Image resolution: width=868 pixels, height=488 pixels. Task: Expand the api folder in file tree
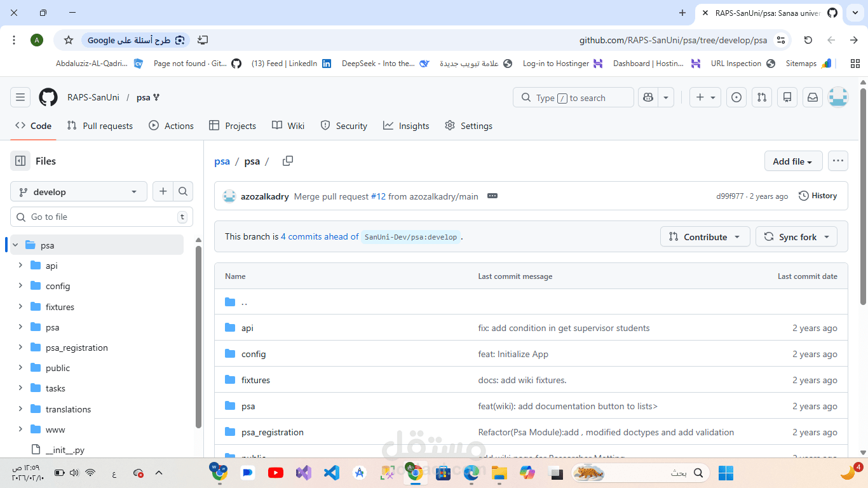pyautogui.click(x=20, y=266)
